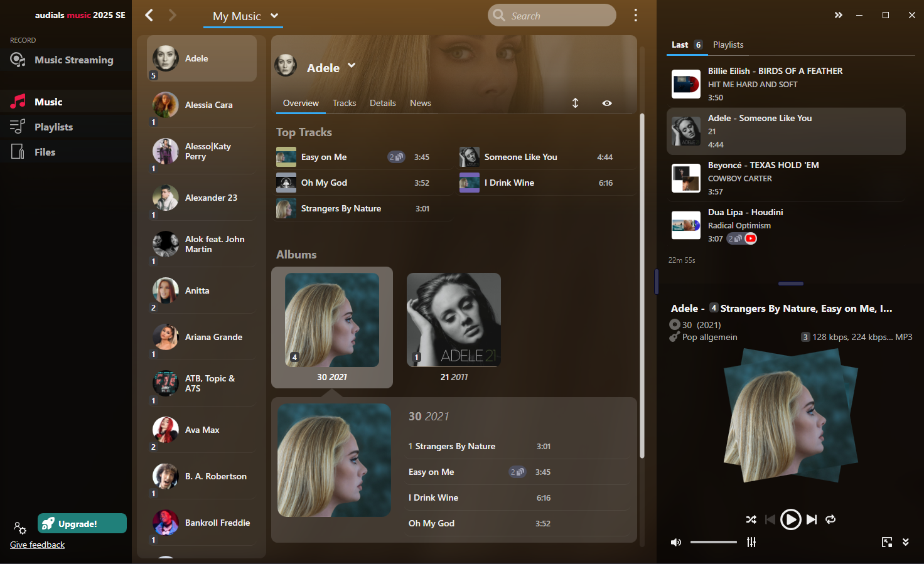The image size is (924, 564).
Task: Select Beyoncé TEXAS HOLD 'EM entry
Action: [786, 178]
